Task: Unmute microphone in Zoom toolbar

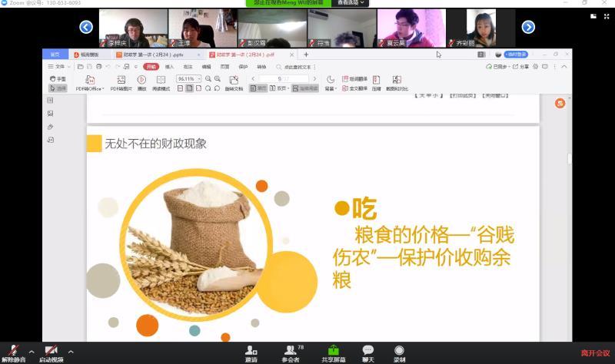Action: click(x=13, y=353)
